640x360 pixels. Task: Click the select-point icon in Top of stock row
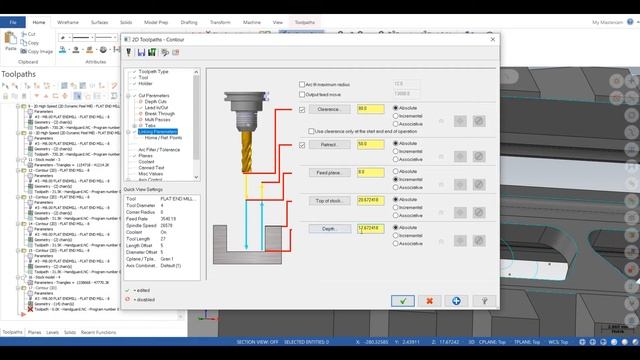pyautogui.click(x=460, y=212)
